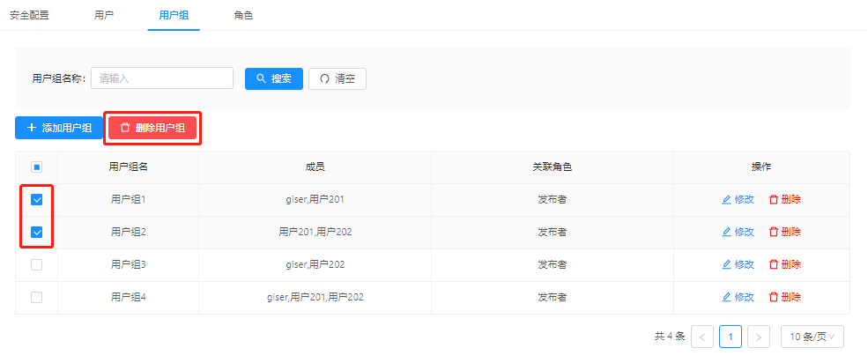Click the trash icon for 用户组4
Screen dimensions: 868x363
[774, 298]
